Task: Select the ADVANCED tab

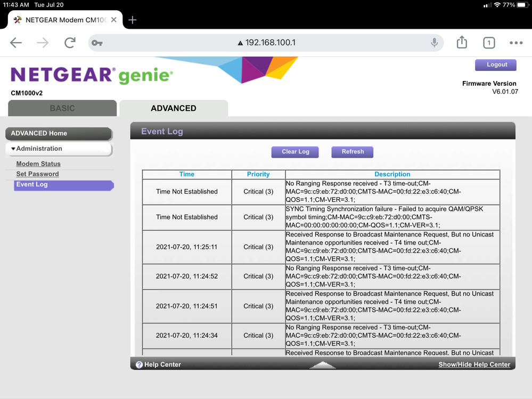Action: pyautogui.click(x=174, y=108)
